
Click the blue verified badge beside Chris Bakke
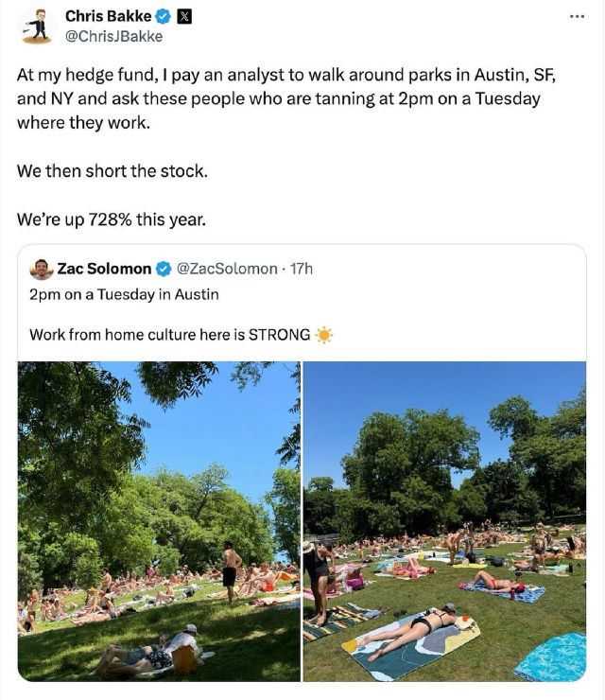coord(163,16)
